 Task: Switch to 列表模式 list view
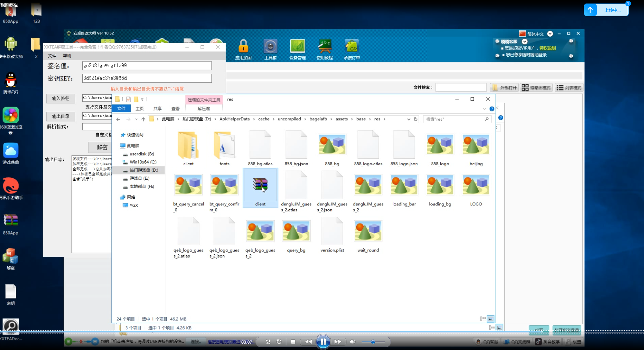[x=569, y=88]
